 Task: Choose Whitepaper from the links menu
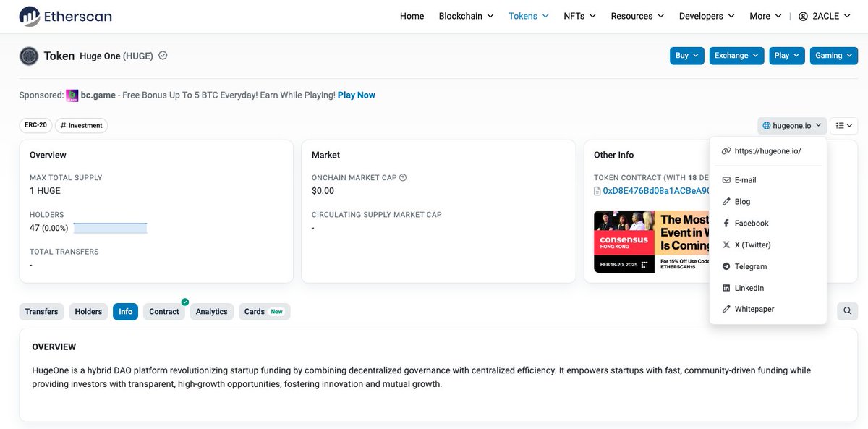(x=768, y=309)
